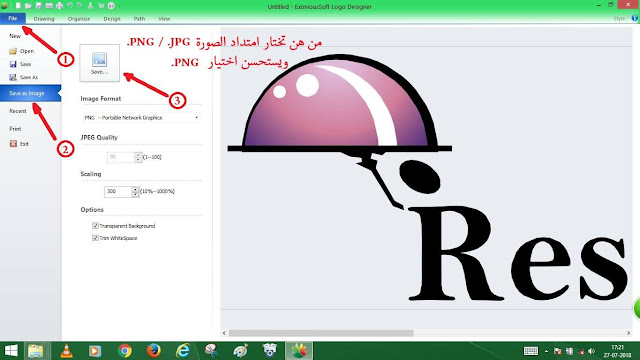Open the File tab
640x360 pixels.
[x=13, y=18]
